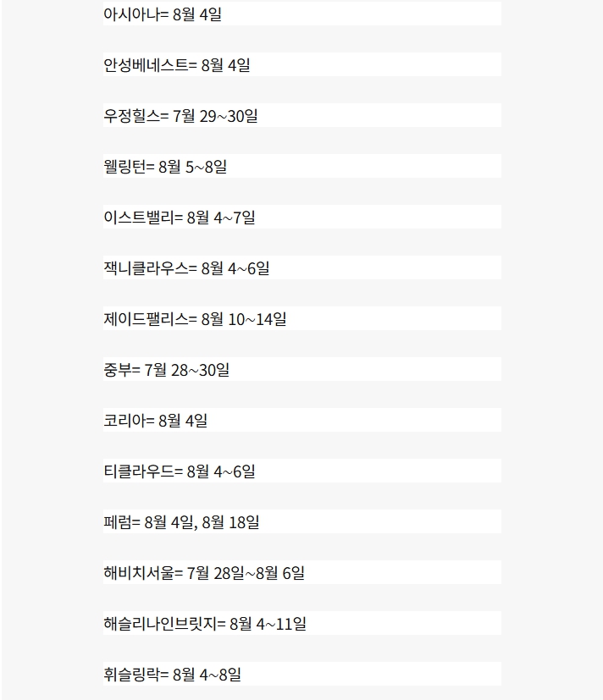Click the 우정힐스= 7월 29~30일 entry
This screenshot has height=700, width=603.
coord(302,116)
